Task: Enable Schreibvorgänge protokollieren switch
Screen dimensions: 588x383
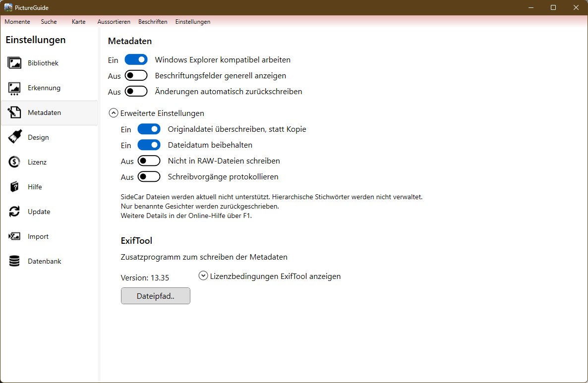Action: tap(149, 177)
